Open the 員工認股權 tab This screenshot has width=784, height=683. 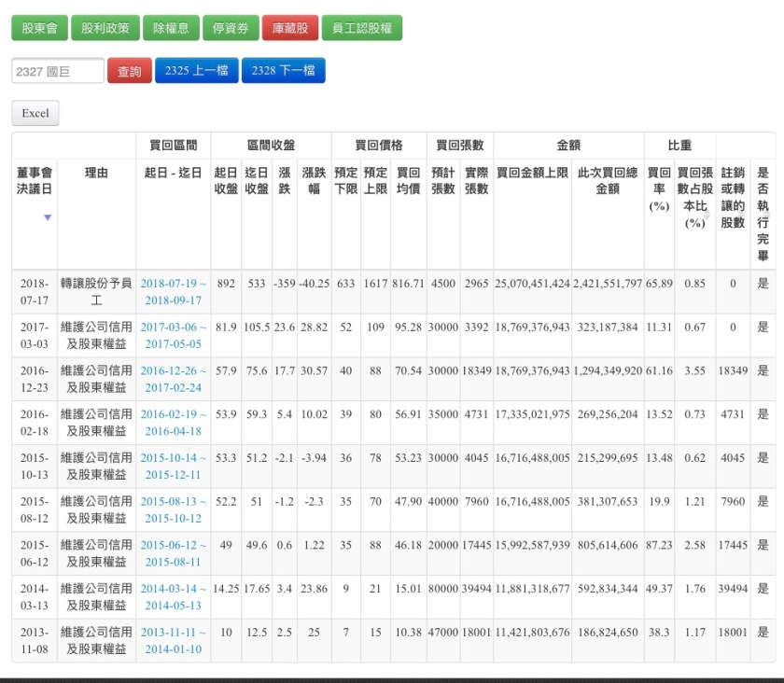click(x=362, y=28)
